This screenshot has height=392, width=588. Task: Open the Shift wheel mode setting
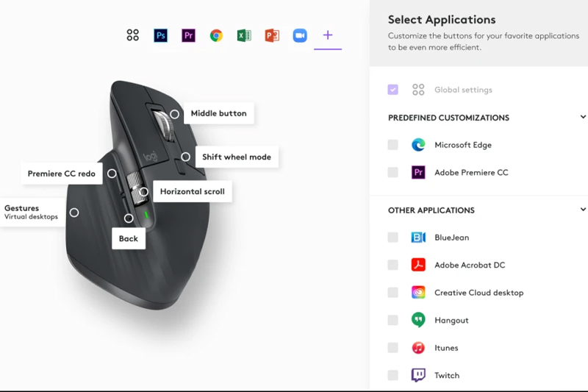tap(237, 157)
